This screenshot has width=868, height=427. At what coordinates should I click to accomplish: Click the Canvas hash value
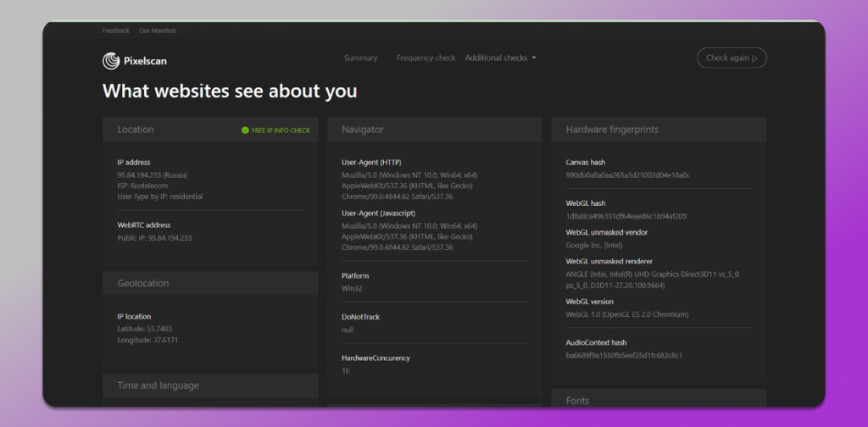point(627,175)
